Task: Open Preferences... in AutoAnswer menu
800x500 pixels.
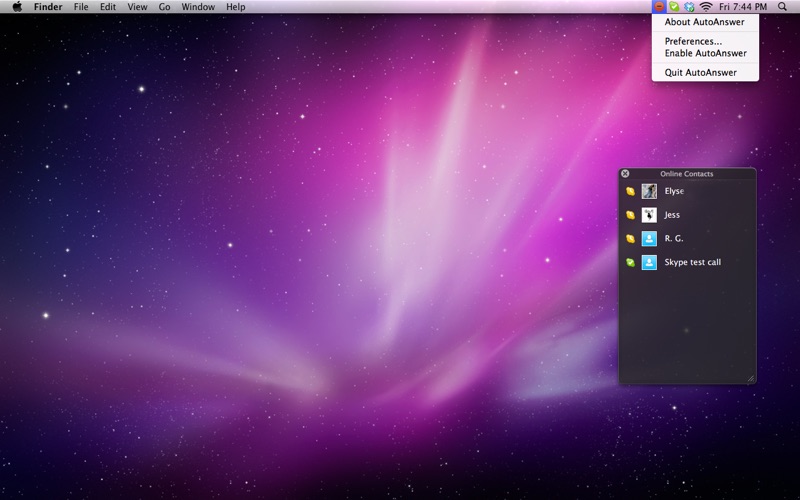Action: [x=693, y=41]
